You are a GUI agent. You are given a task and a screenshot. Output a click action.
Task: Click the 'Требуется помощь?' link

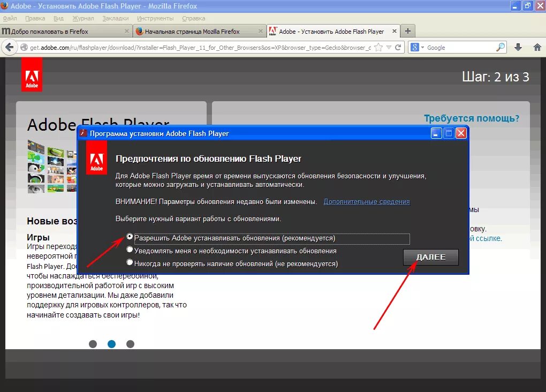[472, 118]
